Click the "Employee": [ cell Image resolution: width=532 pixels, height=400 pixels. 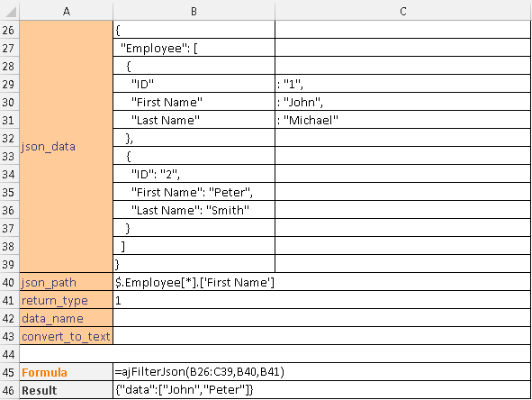pyautogui.click(x=194, y=48)
